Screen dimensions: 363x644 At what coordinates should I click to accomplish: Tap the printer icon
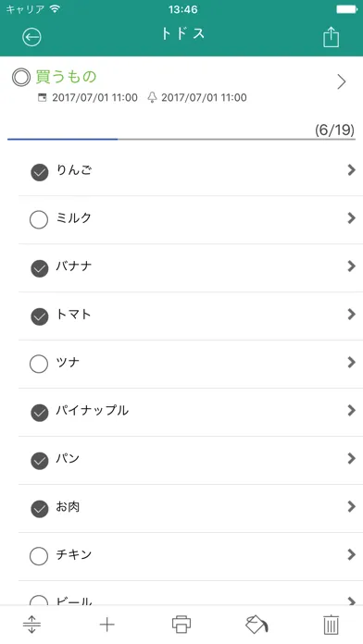pyautogui.click(x=181, y=625)
